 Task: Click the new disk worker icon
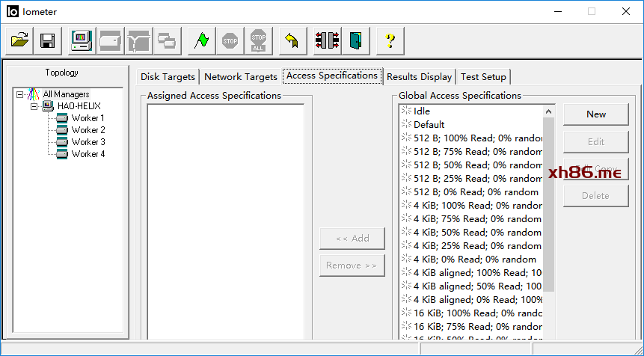point(111,40)
